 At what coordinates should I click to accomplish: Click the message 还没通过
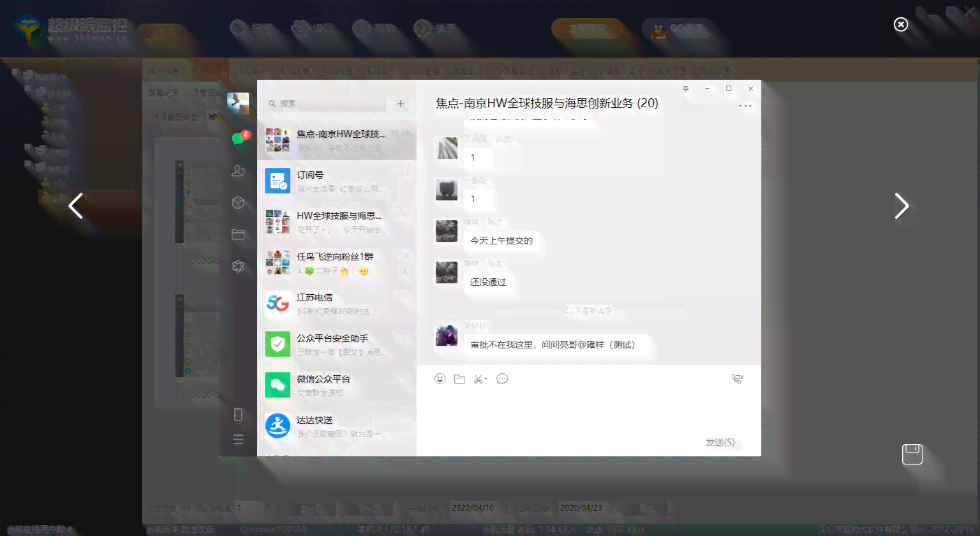click(x=488, y=282)
